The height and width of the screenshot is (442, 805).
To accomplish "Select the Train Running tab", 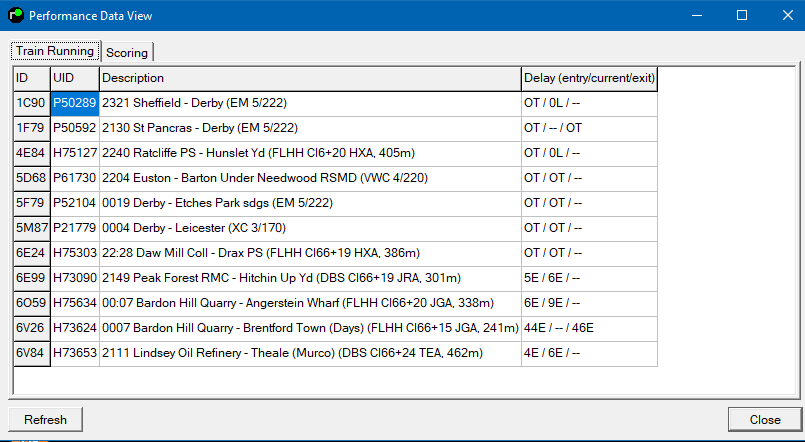I will pos(55,51).
